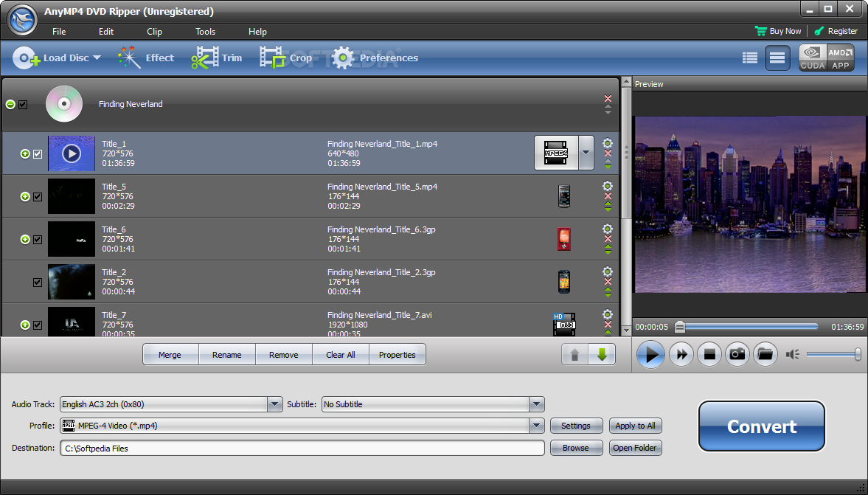Expand Title_6 details with plus icon
868x495 pixels.
click(25, 239)
